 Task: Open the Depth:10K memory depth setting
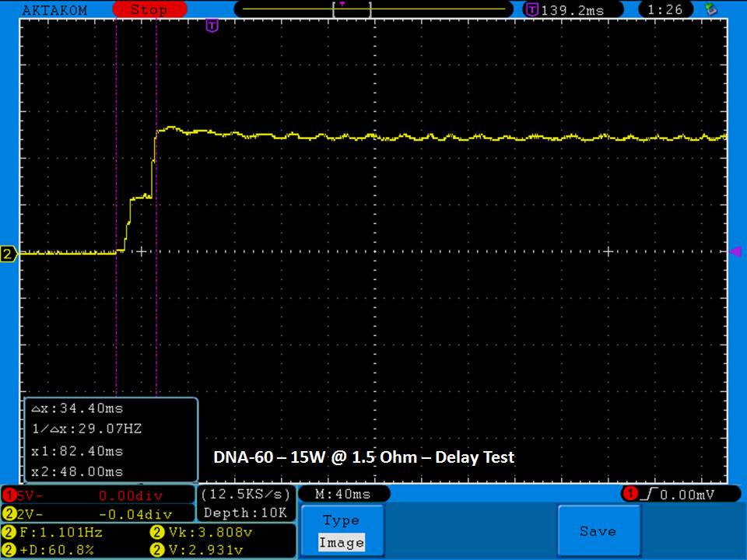245,513
